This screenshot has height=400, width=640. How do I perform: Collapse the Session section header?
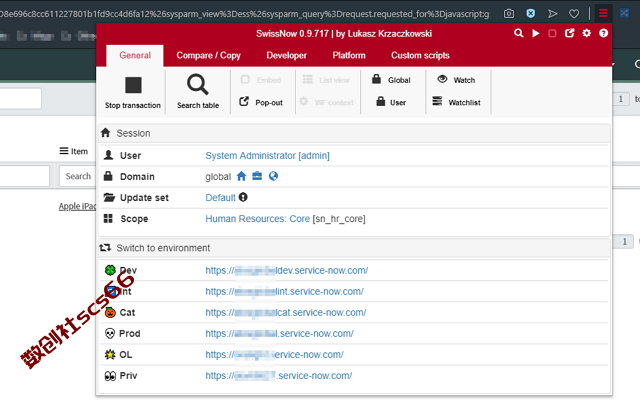[x=354, y=133]
